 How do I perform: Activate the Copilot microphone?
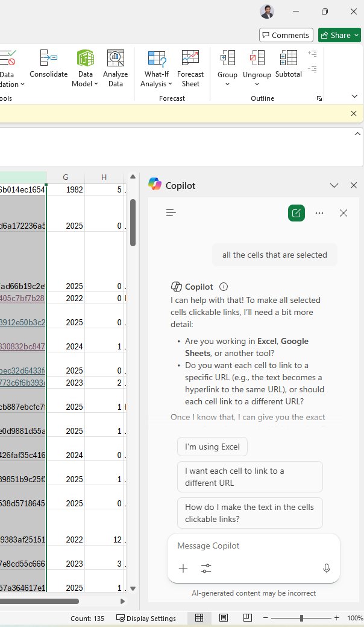[x=327, y=568]
